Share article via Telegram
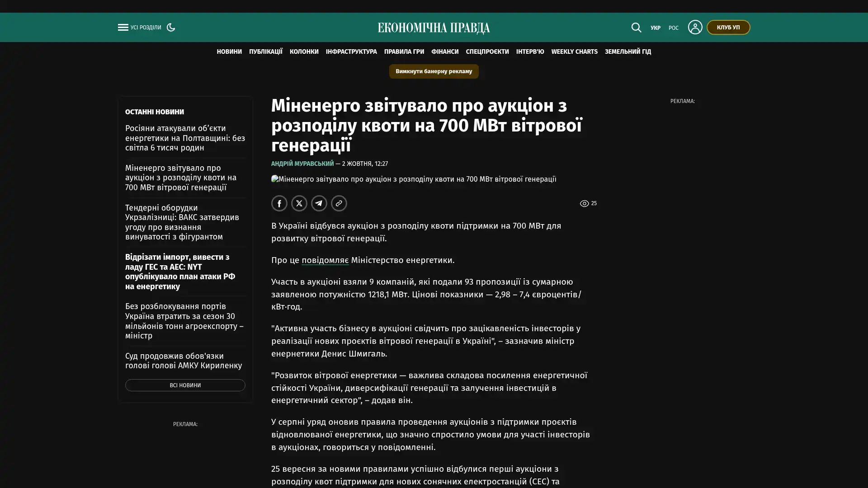The width and height of the screenshot is (868, 488). point(319,203)
